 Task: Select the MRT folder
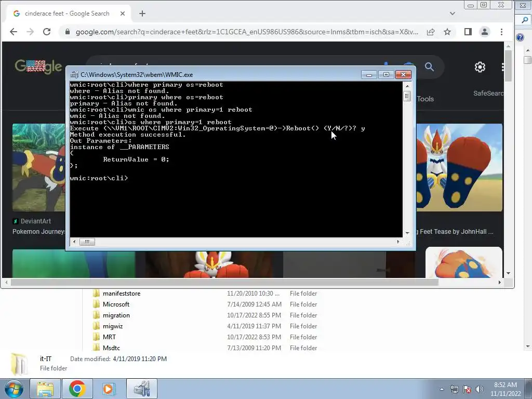click(109, 337)
